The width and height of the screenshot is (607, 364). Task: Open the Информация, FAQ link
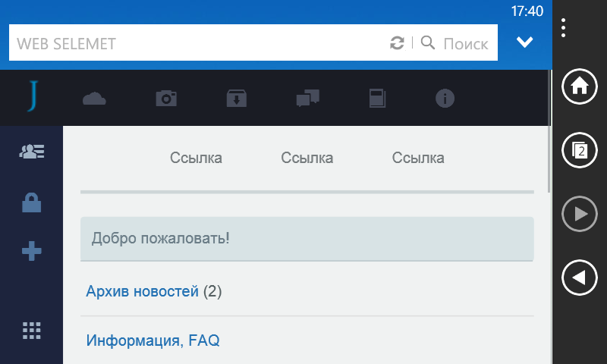pos(153,340)
